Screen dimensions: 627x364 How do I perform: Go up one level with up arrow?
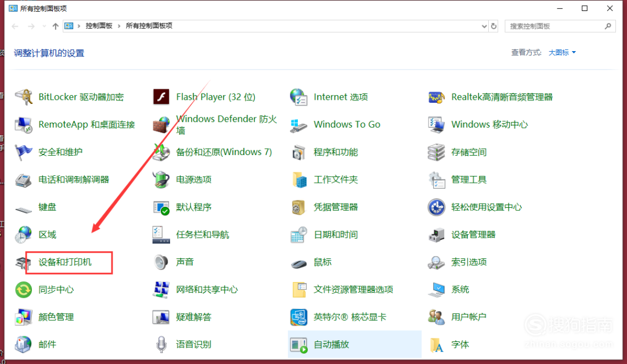(x=56, y=26)
